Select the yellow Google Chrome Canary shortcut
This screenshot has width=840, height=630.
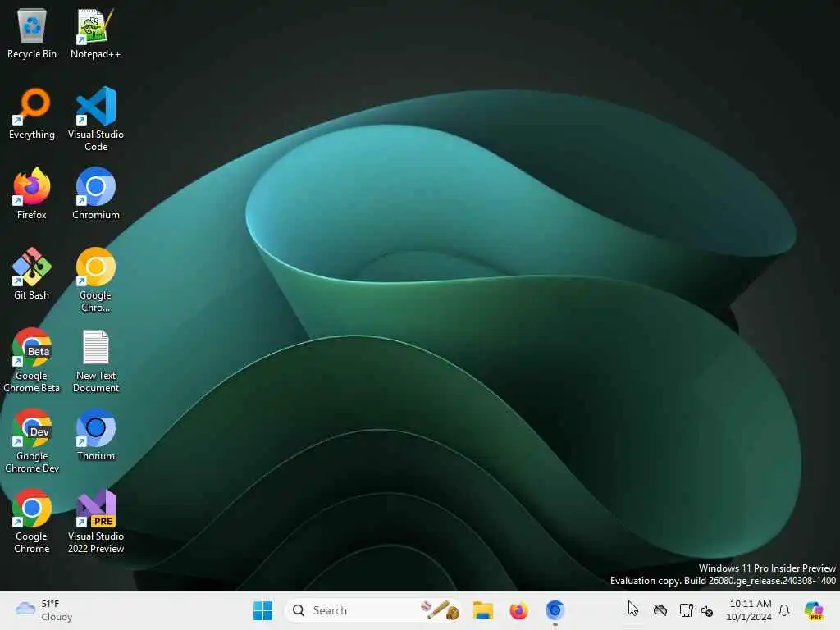coord(96,280)
